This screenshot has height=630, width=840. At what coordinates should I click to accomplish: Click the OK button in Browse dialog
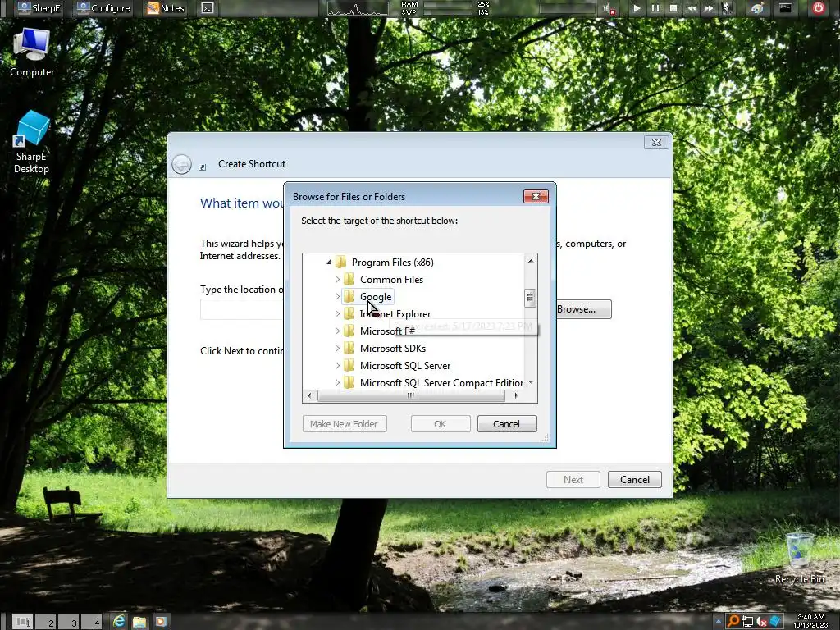(441, 424)
